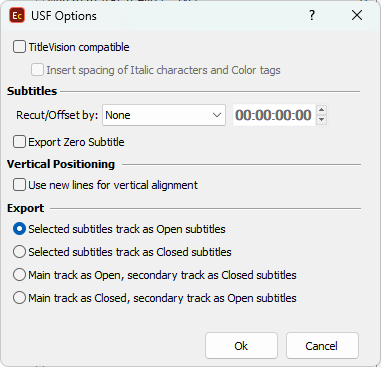Select subtitles track as Open subtitles radio
The image size is (381, 367).
pos(19,229)
